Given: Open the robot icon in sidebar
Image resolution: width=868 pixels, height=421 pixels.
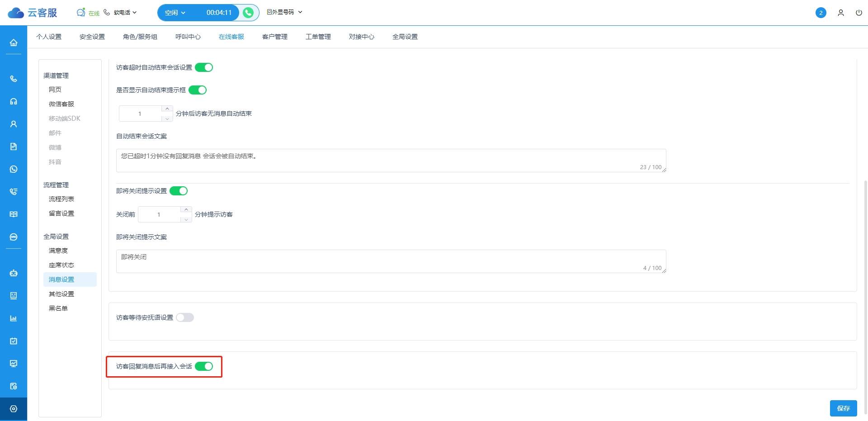Looking at the screenshot, I should click(x=14, y=273).
